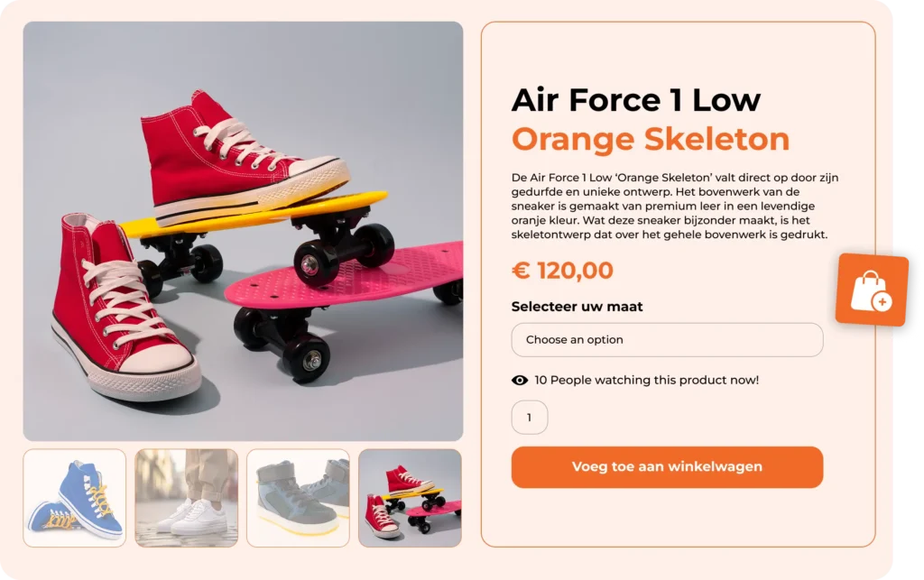924x580 pixels.
Task: Open the 'Choose an option' size dropdown
Action: coord(667,340)
